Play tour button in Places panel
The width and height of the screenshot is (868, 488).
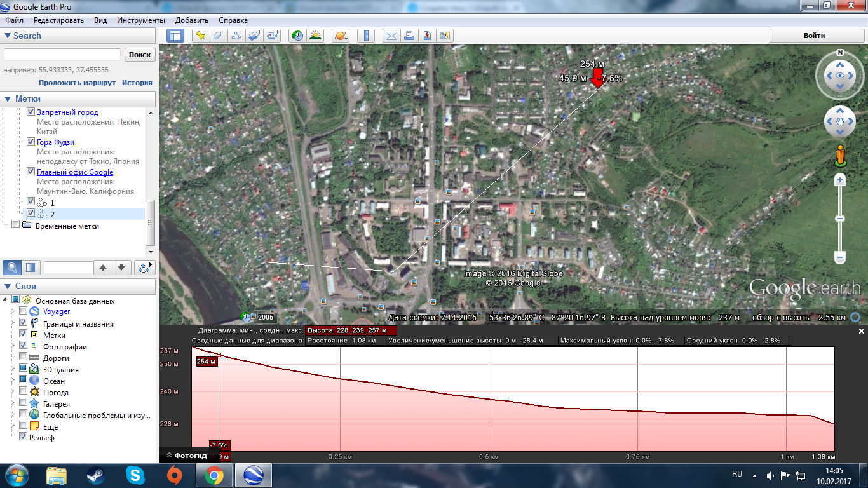tap(145, 267)
